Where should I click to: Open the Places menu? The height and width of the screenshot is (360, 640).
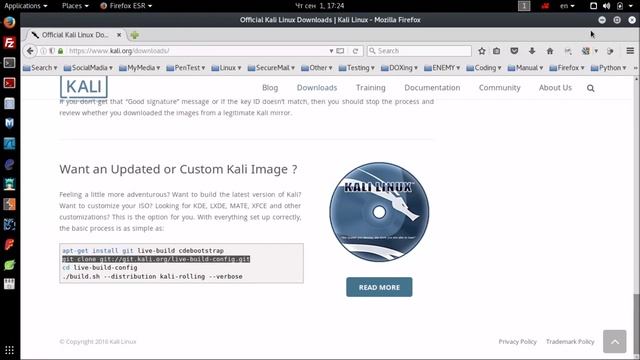[x=75, y=6]
